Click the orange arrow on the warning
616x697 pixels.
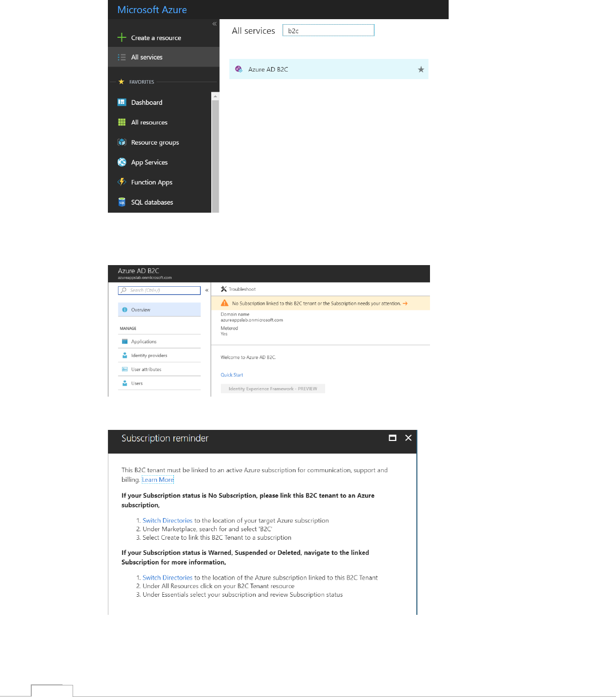click(x=405, y=303)
